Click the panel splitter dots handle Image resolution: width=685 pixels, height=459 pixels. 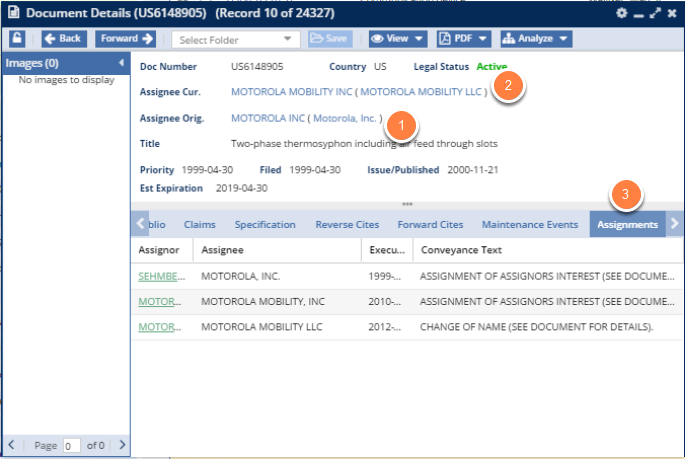coord(407,204)
